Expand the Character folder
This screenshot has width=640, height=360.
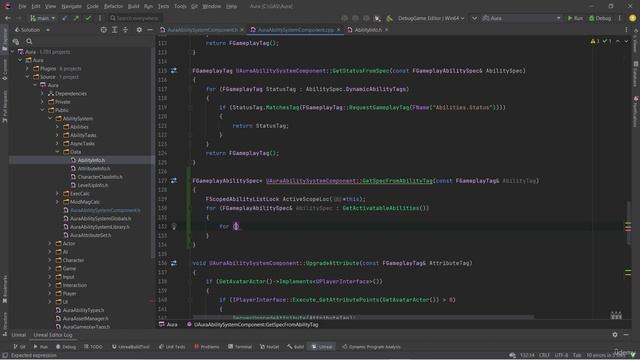(x=50, y=260)
